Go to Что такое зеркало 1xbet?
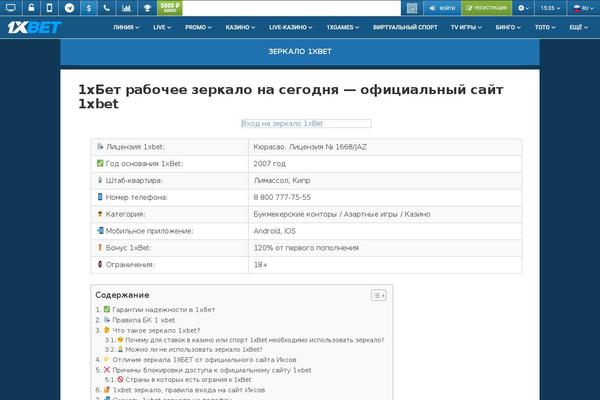600x400 pixels. click(x=156, y=330)
